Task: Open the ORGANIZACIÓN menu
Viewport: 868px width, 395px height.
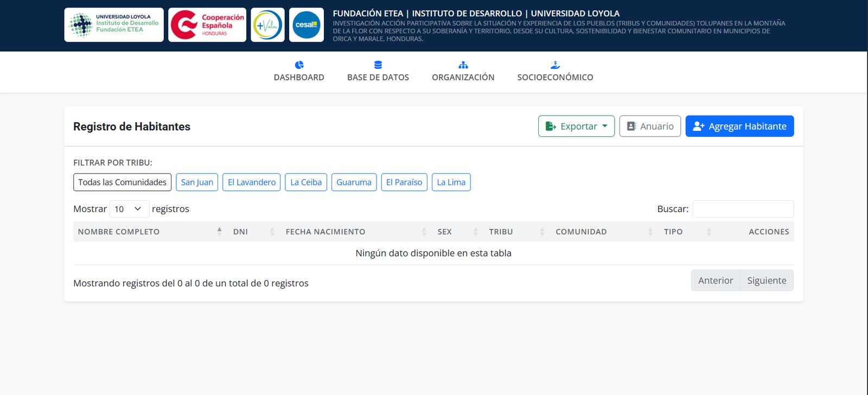Action: pyautogui.click(x=463, y=72)
